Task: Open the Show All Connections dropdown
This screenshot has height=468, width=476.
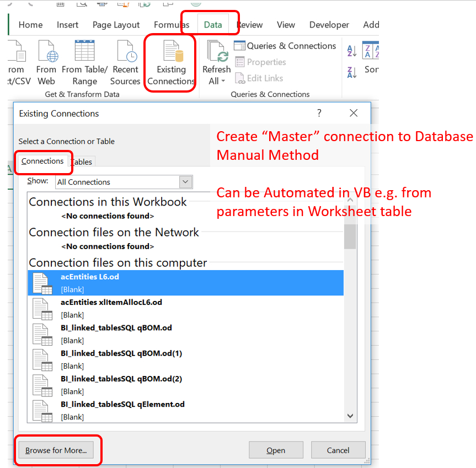Action: pos(186,182)
